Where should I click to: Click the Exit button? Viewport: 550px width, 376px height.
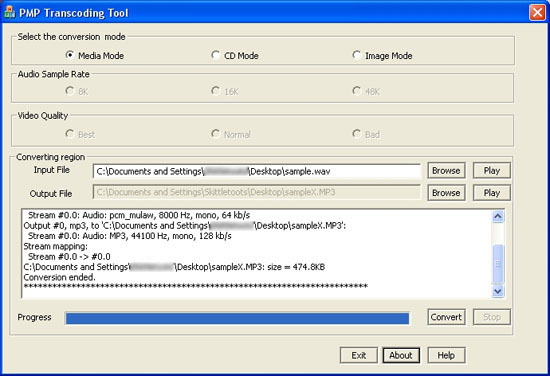(359, 355)
